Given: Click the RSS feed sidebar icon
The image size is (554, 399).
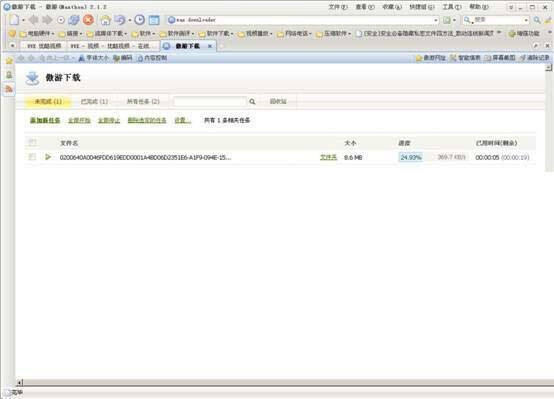Looking at the screenshot, I should [9, 89].
